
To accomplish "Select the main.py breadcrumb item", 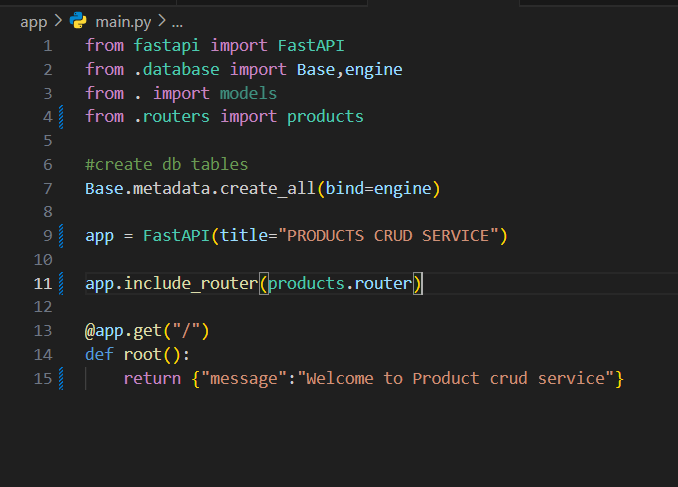I will (123, 21).
